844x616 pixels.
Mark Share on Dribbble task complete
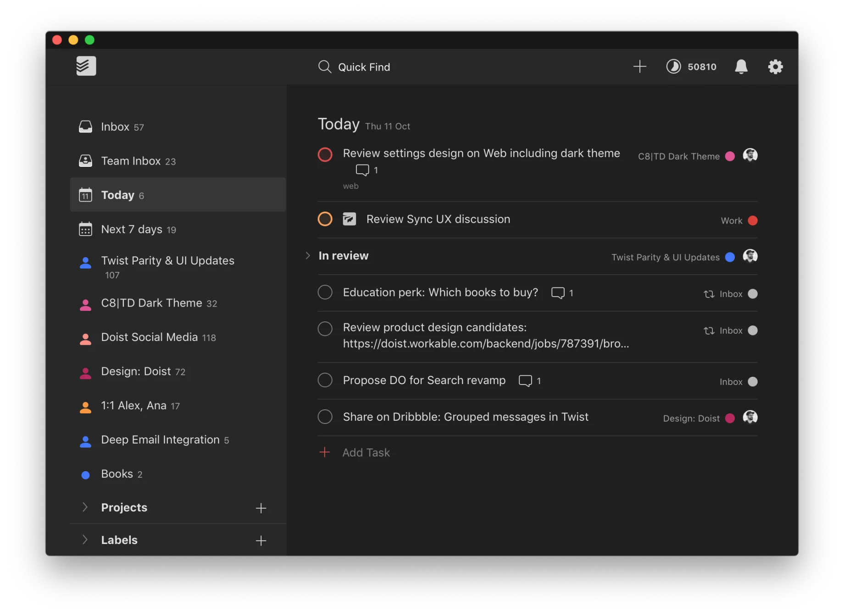tap(325, 417)
